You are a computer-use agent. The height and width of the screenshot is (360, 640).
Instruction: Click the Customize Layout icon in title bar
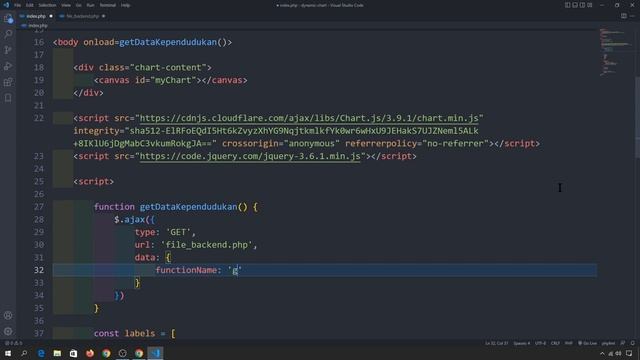pyautogui.click(x=590, y=5)
